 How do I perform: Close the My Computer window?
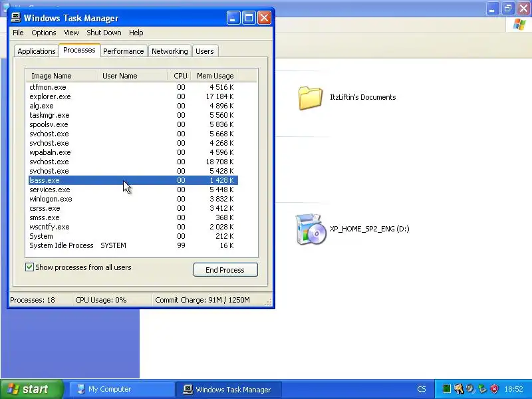pos(523,9)
